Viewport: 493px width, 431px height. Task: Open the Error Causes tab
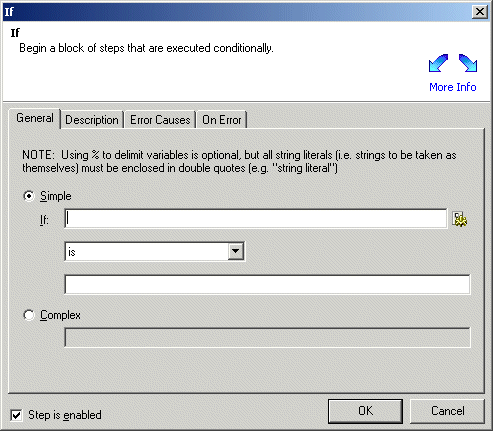160,120
